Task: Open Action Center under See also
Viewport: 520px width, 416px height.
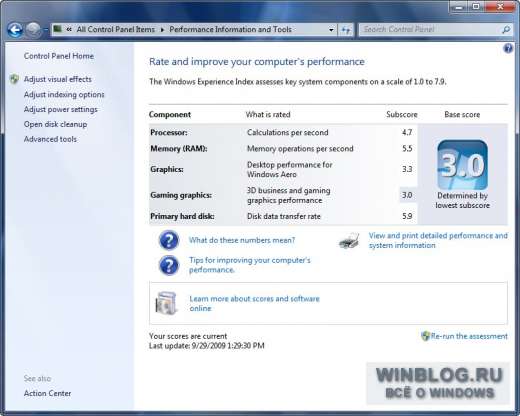Action: pyautogui.click(x=47, y=393)
